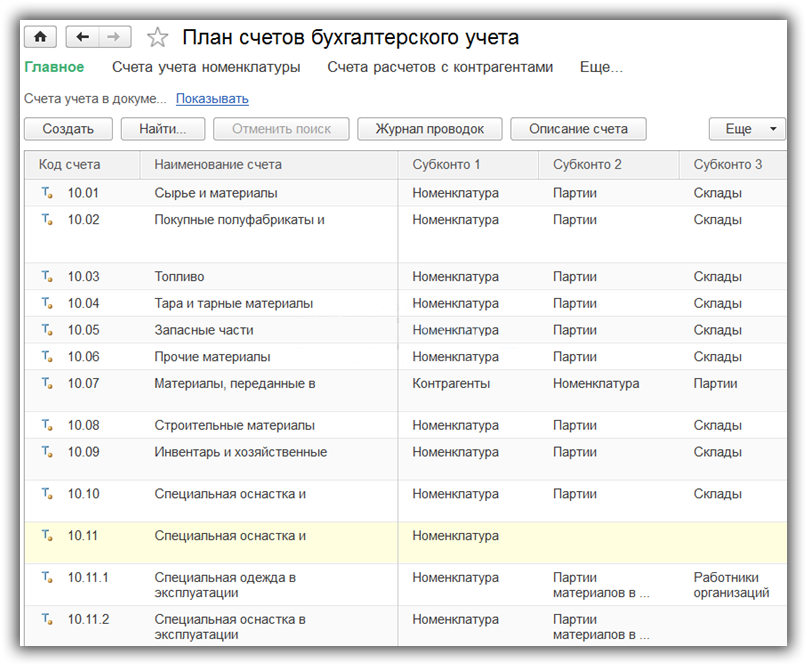Click Склады in row 10.01
This screenshot has height=666, width=807.
(717, 193)
